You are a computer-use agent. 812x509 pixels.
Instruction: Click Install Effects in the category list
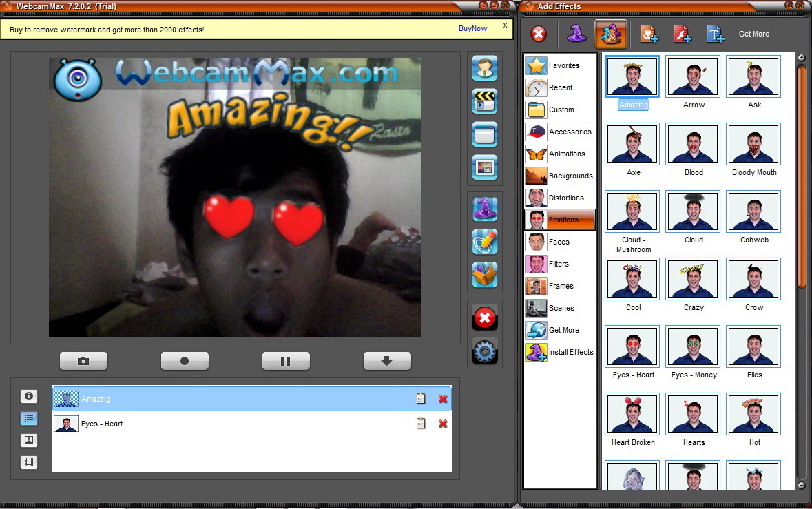pos(560,352)
